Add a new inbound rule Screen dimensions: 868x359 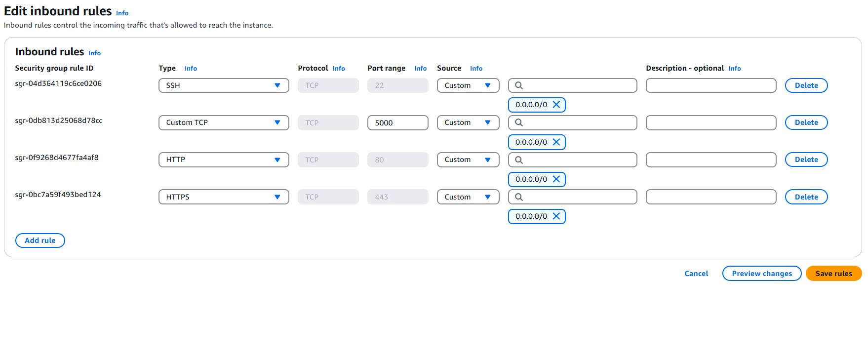pos(40,240)
